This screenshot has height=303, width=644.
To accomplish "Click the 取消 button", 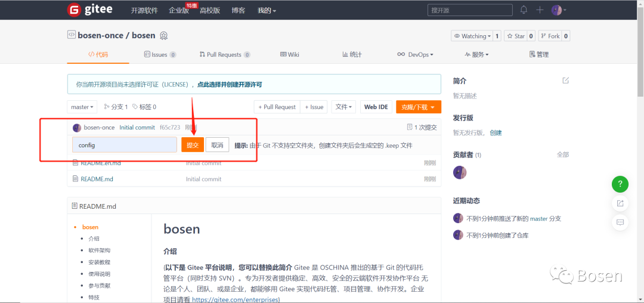I will click(217, 144).
